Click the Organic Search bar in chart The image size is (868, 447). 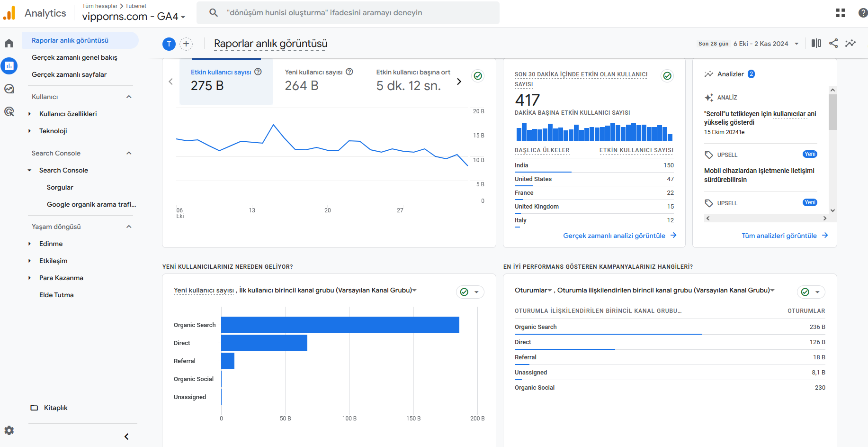pos(340,325)
